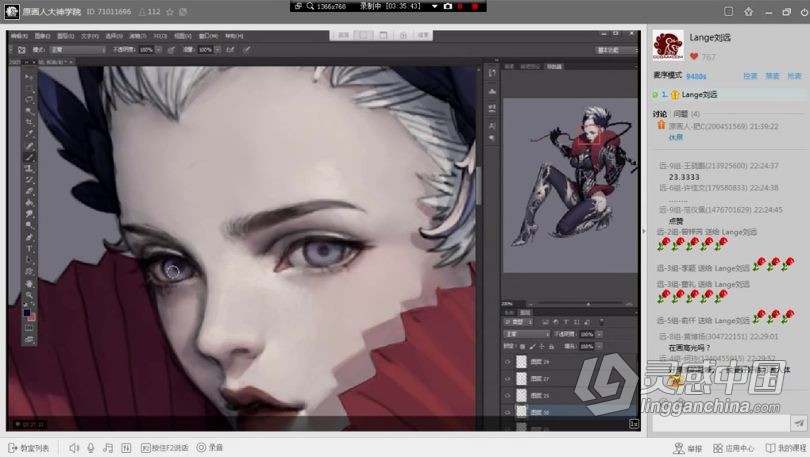Click the 图层 28 layer thumbnail
810x457 pixels.
(x=521, y=362)
